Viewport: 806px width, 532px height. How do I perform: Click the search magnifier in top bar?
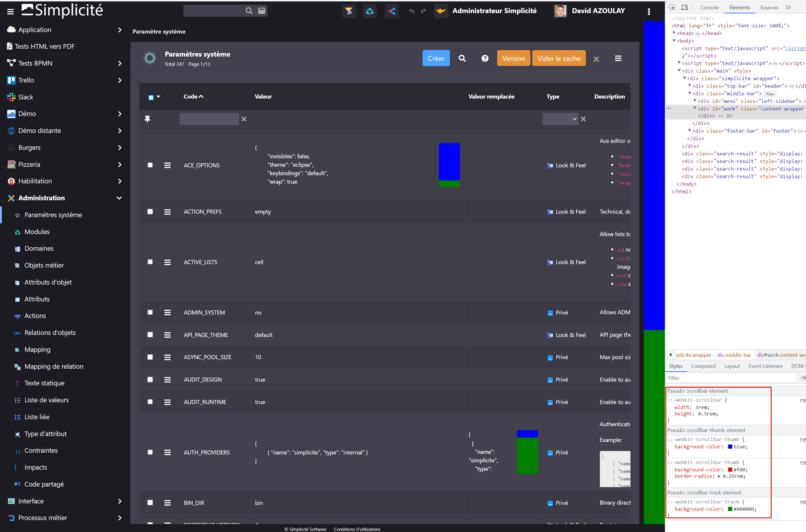pyautogui.click(x=249, y=11)
